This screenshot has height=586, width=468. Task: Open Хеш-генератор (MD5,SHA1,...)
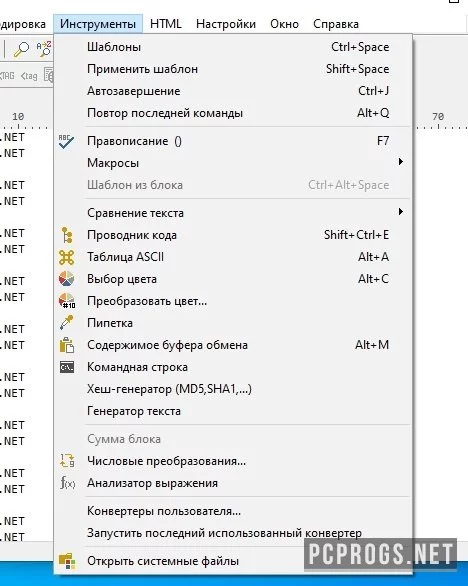pyautogui.click(x=234, y=389)
